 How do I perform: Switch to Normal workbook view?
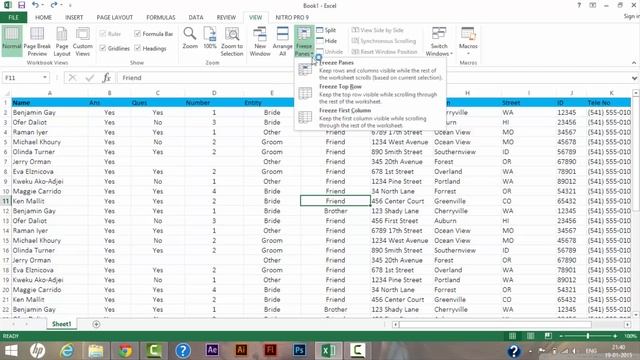(11, 40)
